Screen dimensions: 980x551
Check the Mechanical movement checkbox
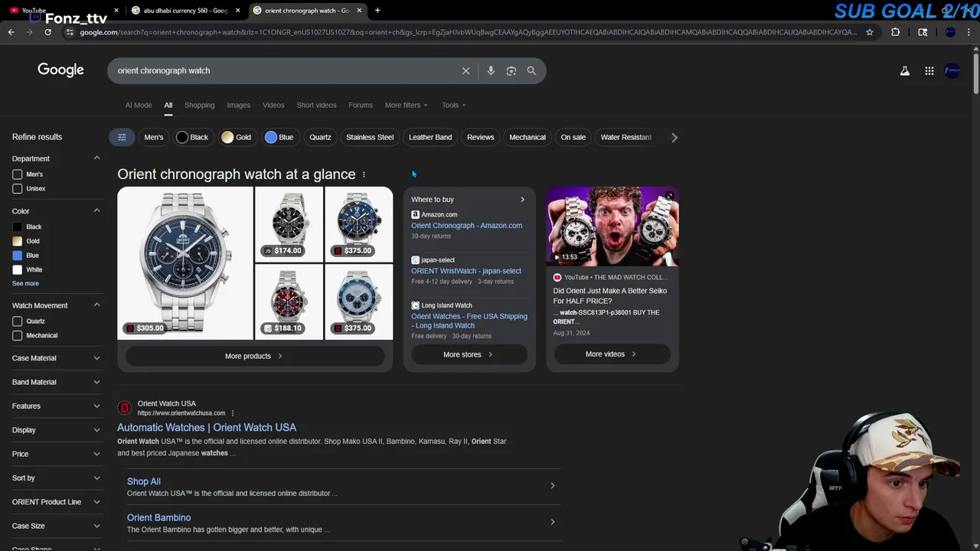[x=17, y=335]
